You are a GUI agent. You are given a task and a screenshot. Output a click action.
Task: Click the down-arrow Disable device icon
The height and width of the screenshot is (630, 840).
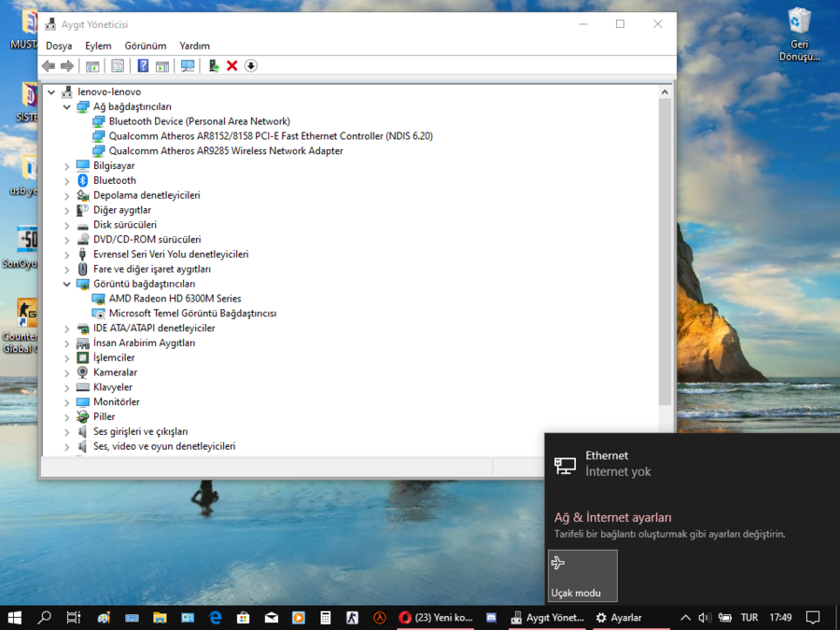point(251,66)
